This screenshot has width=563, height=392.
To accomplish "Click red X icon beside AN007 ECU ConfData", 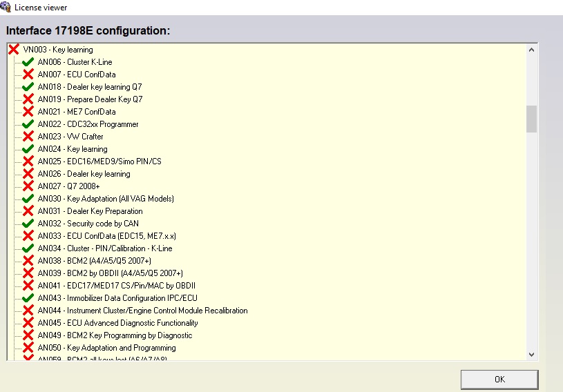I will tap(28, 75).
